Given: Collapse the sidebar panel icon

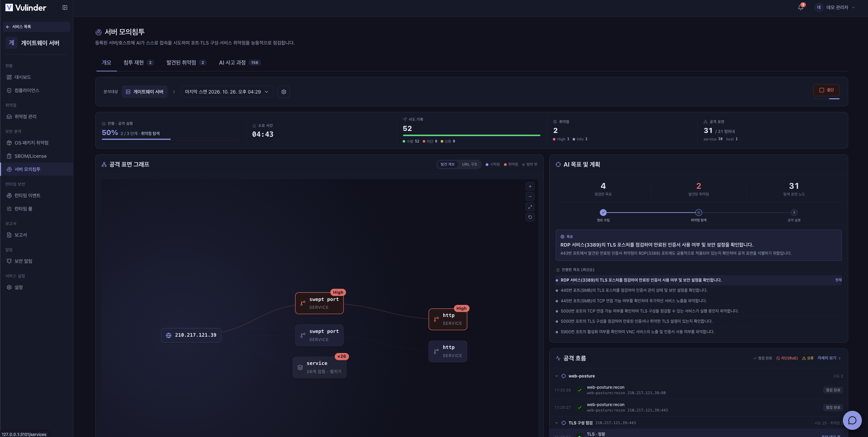Looking at the screenshot, I should pos(65,7).
